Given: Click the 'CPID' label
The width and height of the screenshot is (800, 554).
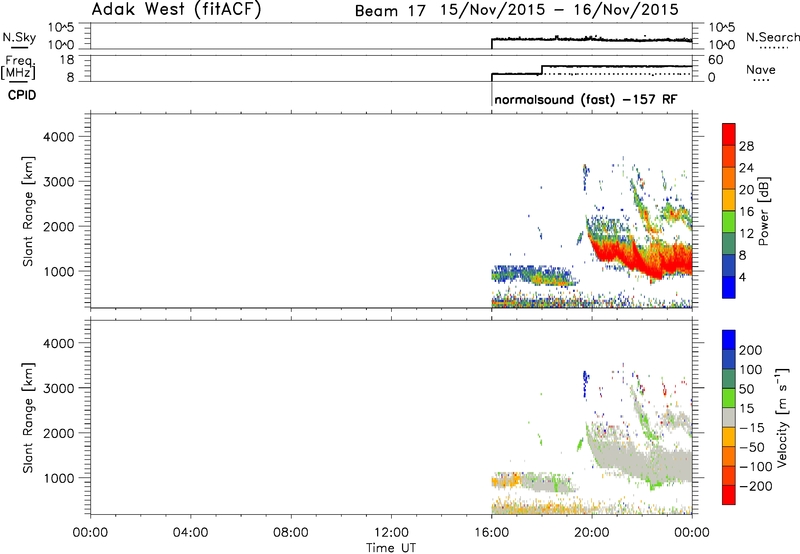Looking at the screenshot, I should coord(22,95).
